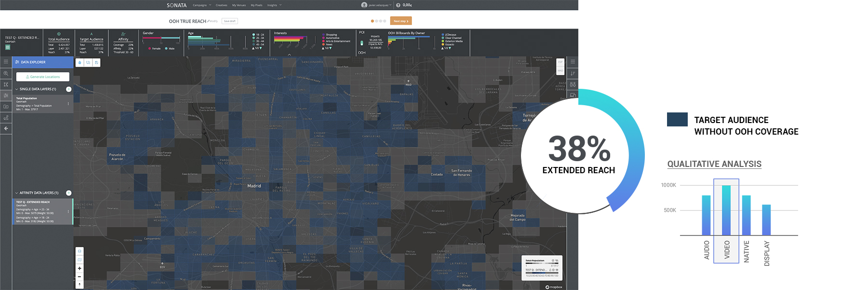The height and width of the screenshot is (290, 868).
Task: Zoom out on the map
Action: (x=80, y=276)
